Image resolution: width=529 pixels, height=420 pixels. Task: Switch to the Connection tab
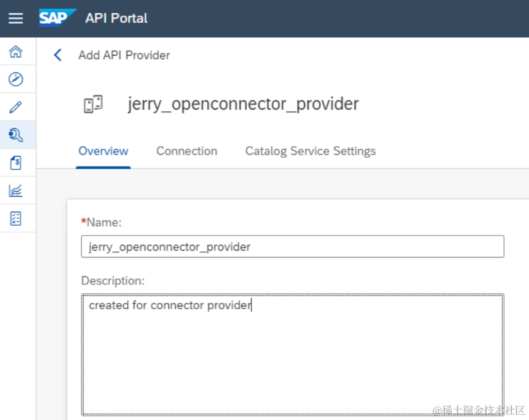(186, 151)
